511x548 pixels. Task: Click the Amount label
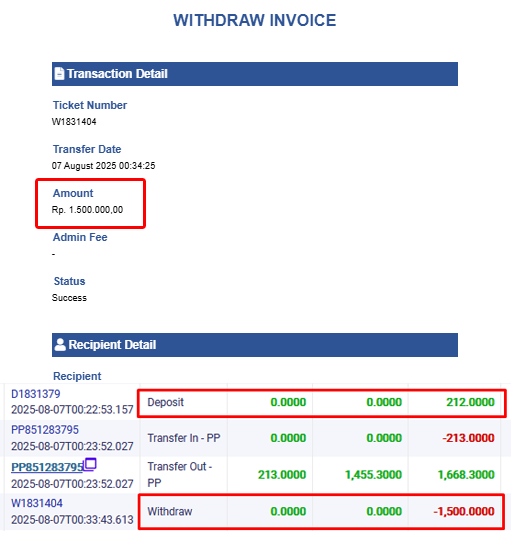tap(73, 193)
